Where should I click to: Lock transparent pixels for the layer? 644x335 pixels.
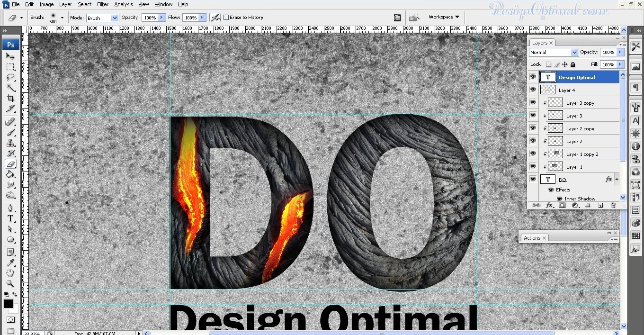click(548, 64)
